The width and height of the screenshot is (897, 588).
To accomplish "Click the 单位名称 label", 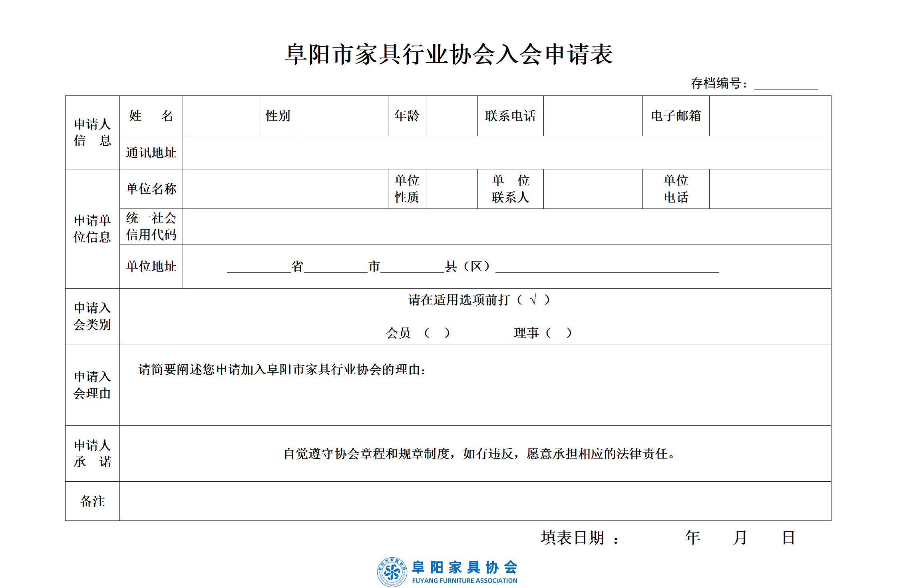I will pyautogui.click(x=151, y=189).
